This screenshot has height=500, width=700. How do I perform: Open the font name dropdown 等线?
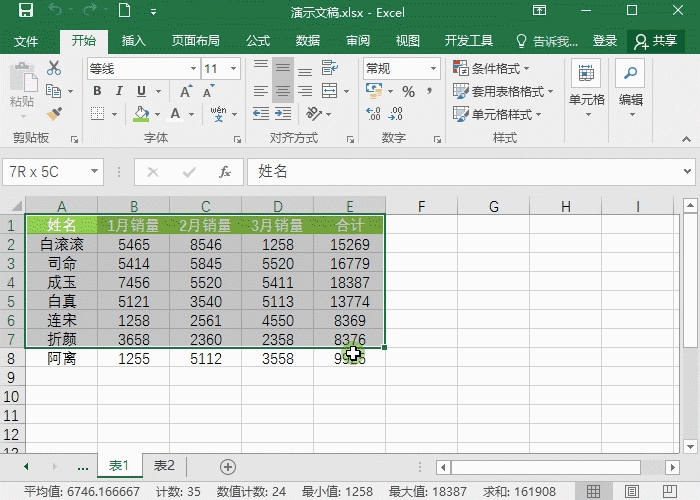point(140,69)
